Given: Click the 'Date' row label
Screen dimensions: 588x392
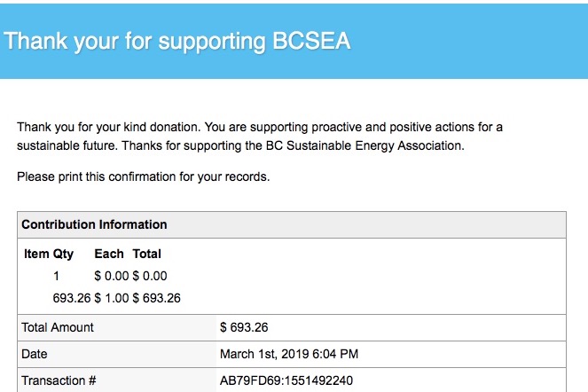Looking at the screenshot, I should pos(35,354).
